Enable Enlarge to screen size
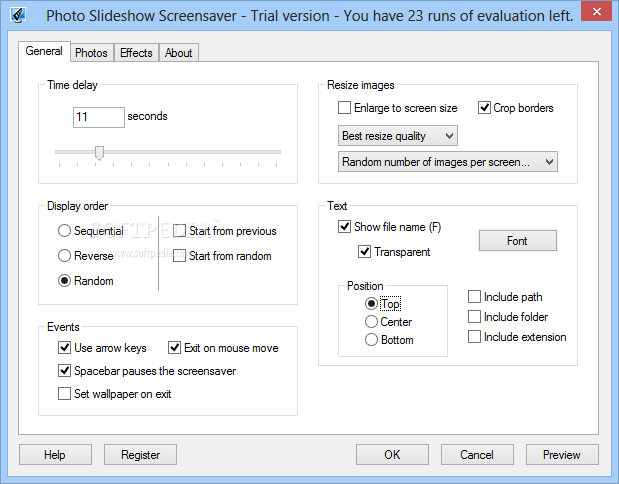This screenshot has width=619, height=484. point(344,108)
